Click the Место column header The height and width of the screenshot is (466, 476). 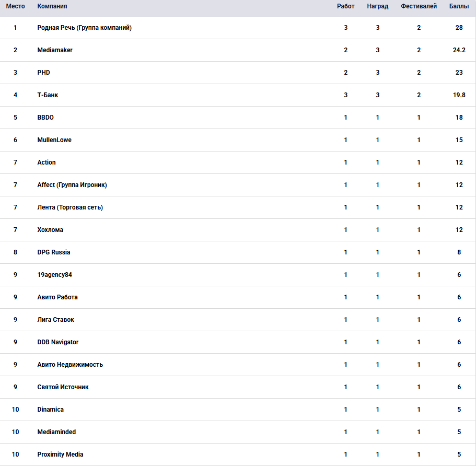(x=15, y=6)
